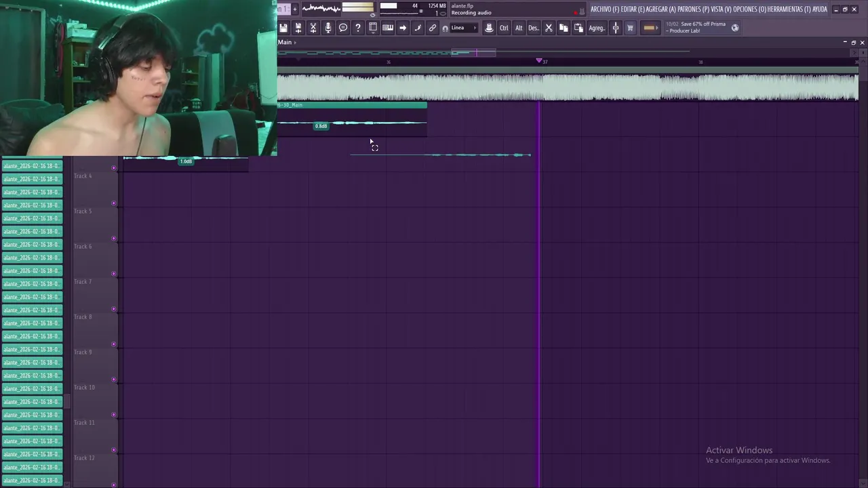Toggle the snap magnet icon
Image resolution: width=868 pixels, height=488 pixels.
445,28
